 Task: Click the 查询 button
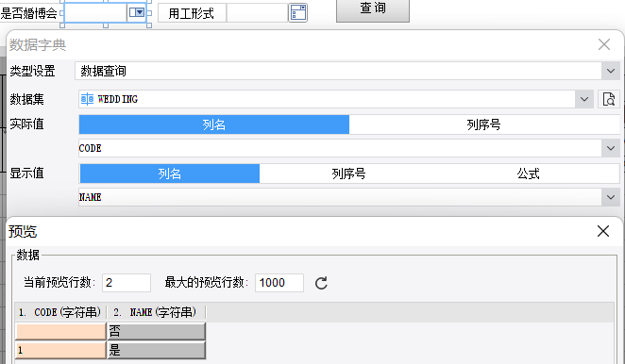pyautogui.click(x=373, y=9)
